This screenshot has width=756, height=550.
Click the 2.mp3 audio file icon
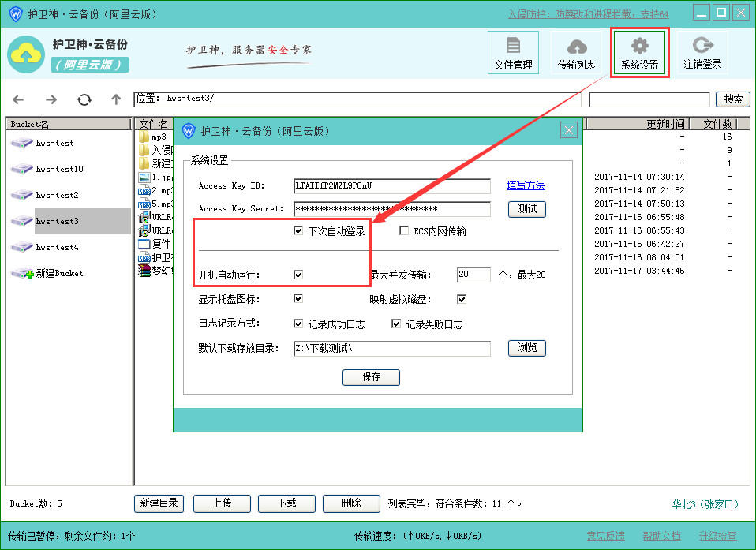(144, 191)
